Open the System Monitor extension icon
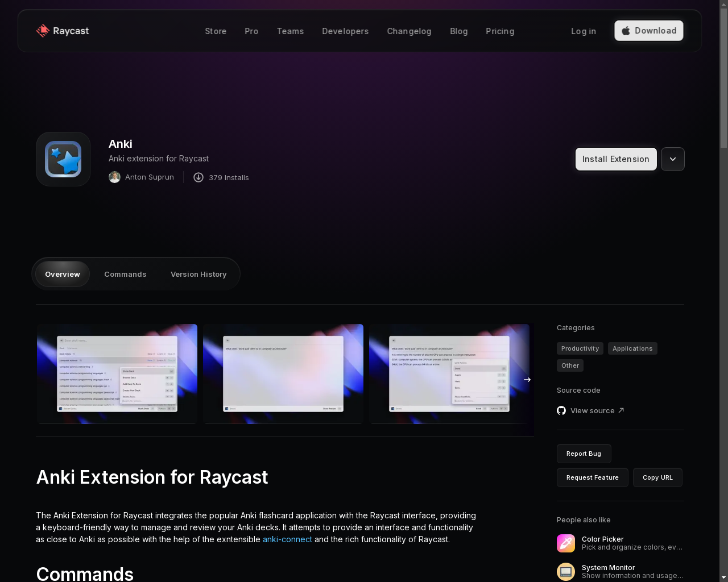The width and height of the screenshot is (728, 582). (x=566, y=572)
